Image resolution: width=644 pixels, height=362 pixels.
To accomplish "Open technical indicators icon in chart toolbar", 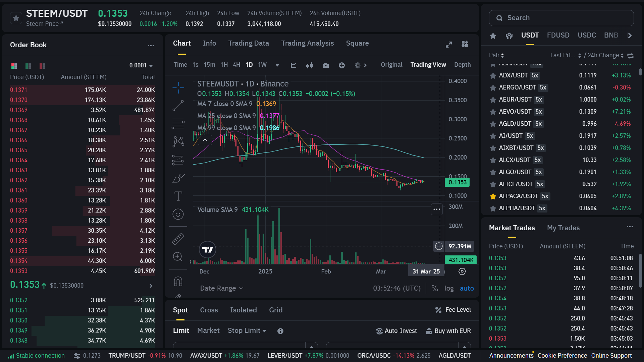I will [x=293, y=65].
